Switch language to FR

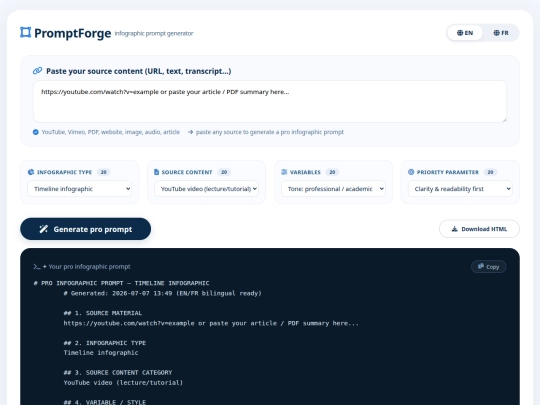point(501,33)
